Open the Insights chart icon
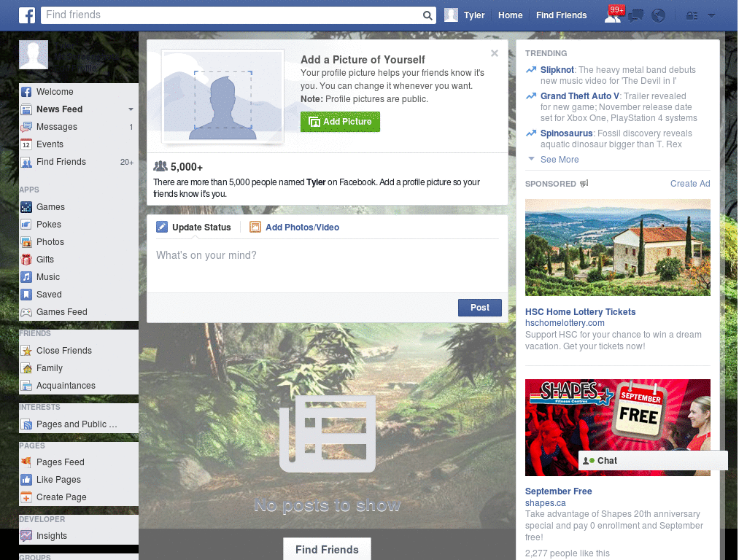The width and height of the screenshot is (747, 560). click(x=26, y=536)
